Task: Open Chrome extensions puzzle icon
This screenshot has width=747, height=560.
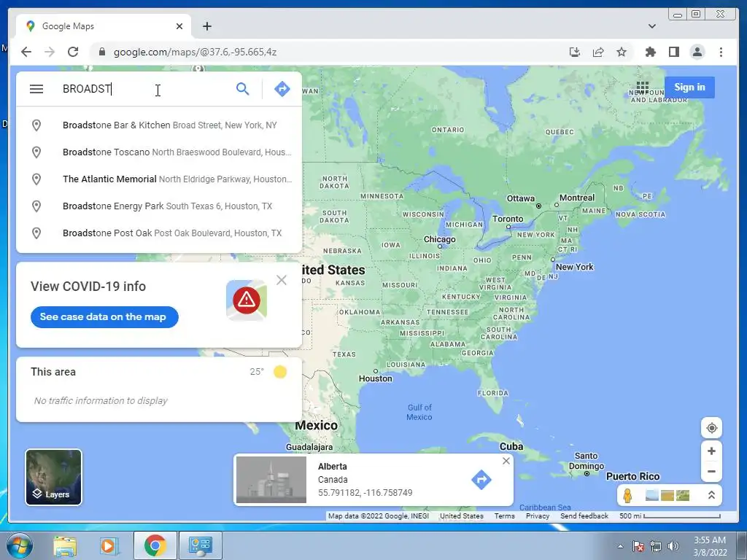Action: tap(650, 52)
